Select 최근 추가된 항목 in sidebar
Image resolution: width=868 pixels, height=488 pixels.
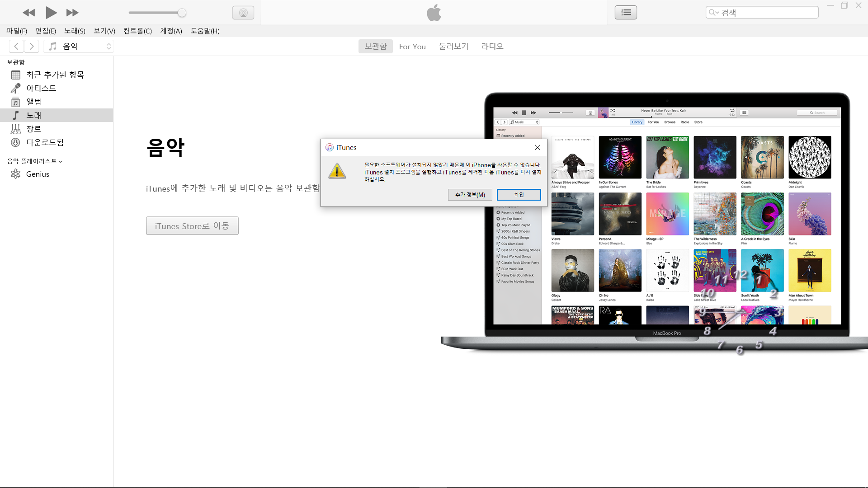pyautogui.click(x=57, y=75)
